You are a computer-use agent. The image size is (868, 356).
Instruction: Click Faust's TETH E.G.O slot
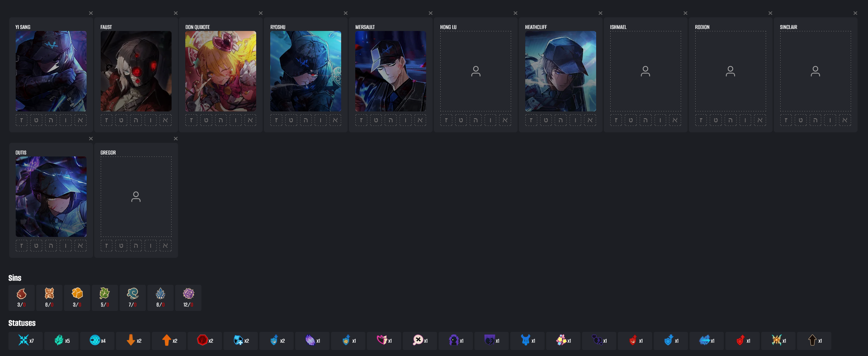tap(121, 120)
